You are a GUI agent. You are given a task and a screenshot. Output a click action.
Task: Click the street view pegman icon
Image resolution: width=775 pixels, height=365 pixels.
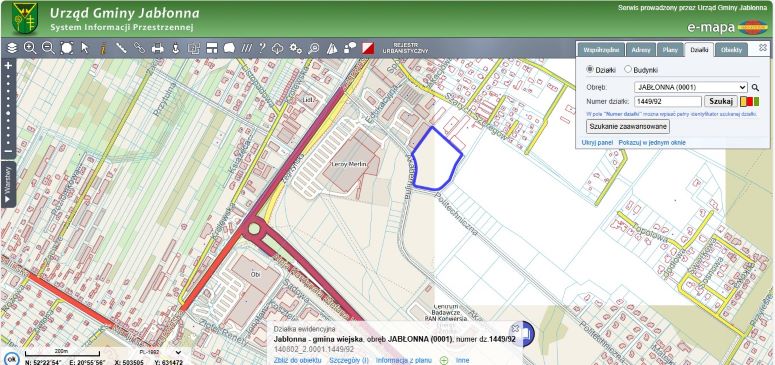(175, 48)
